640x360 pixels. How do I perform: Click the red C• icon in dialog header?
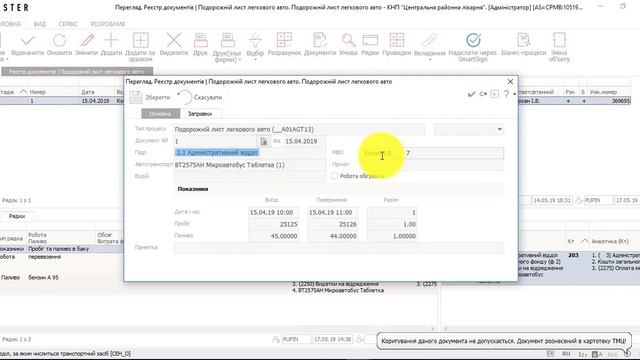(x=483, y=94)
